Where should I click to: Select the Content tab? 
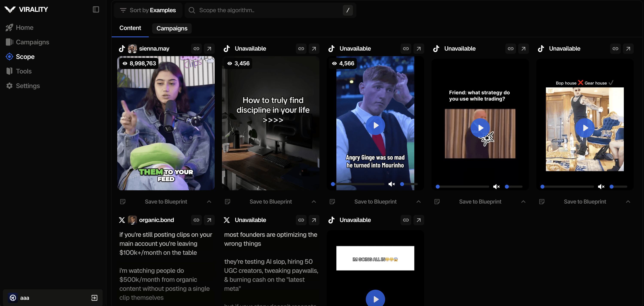click(130, 28)
